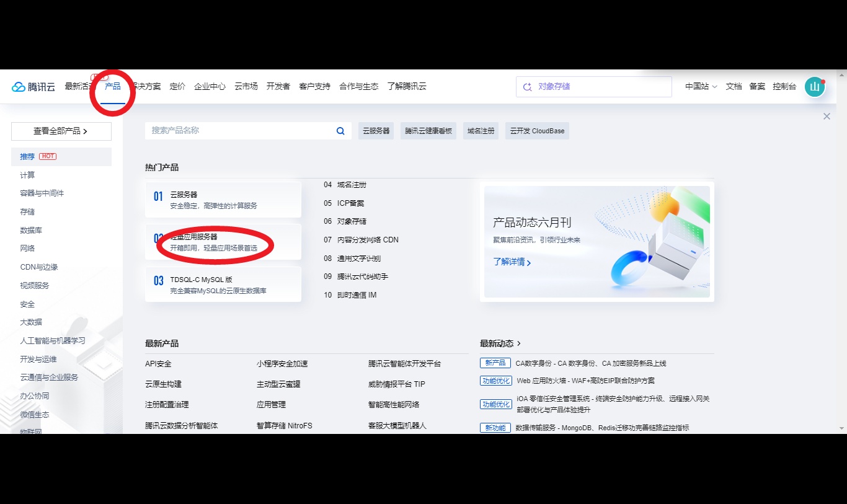Screen dimensions: 847x504
Task: Open 腾讯云智能体开发平台 link
Action: click(x=405, y=364)
